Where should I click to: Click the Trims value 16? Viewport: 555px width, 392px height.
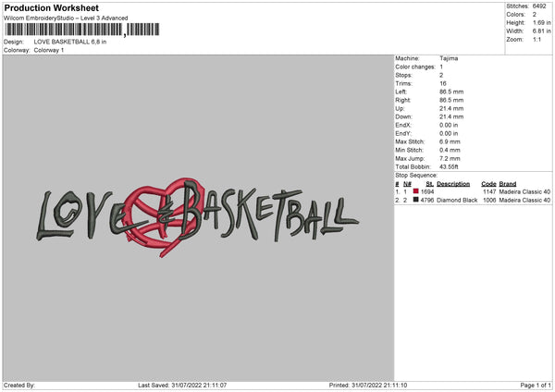pos(443,83)
